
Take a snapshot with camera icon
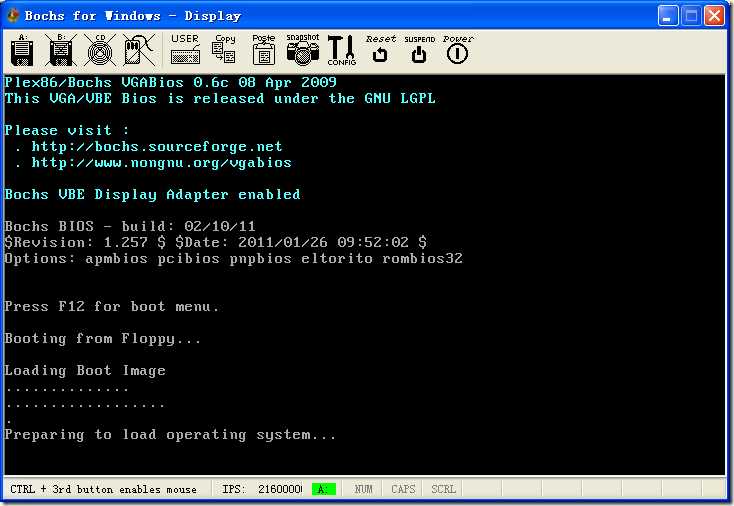click(x=302, y=49)
